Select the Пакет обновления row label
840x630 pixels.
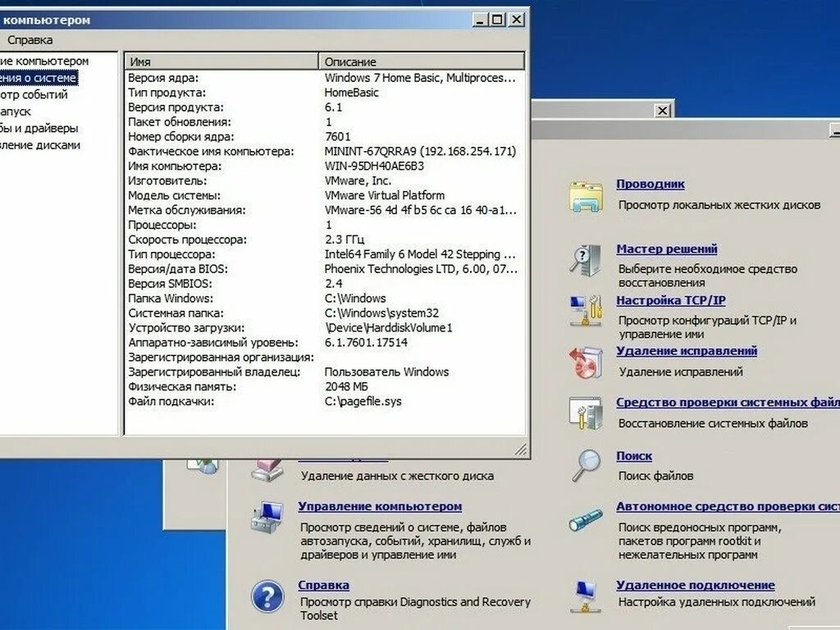(x=180, y=122)
